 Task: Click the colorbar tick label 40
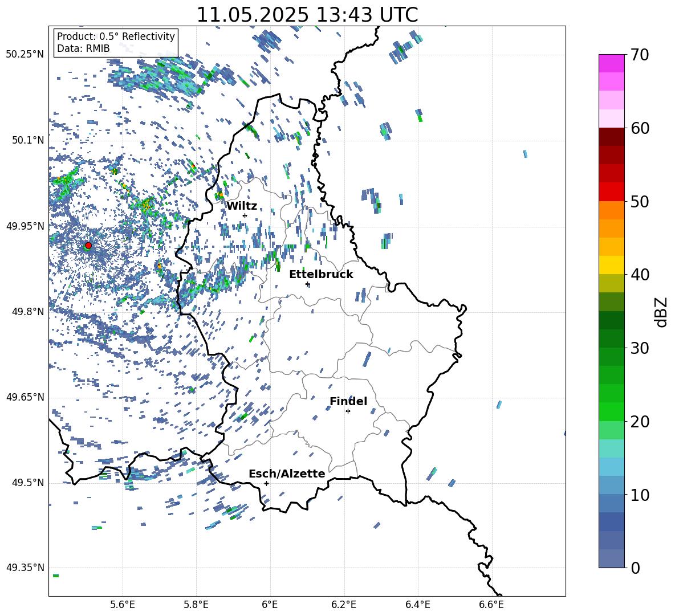coord(640,275)
